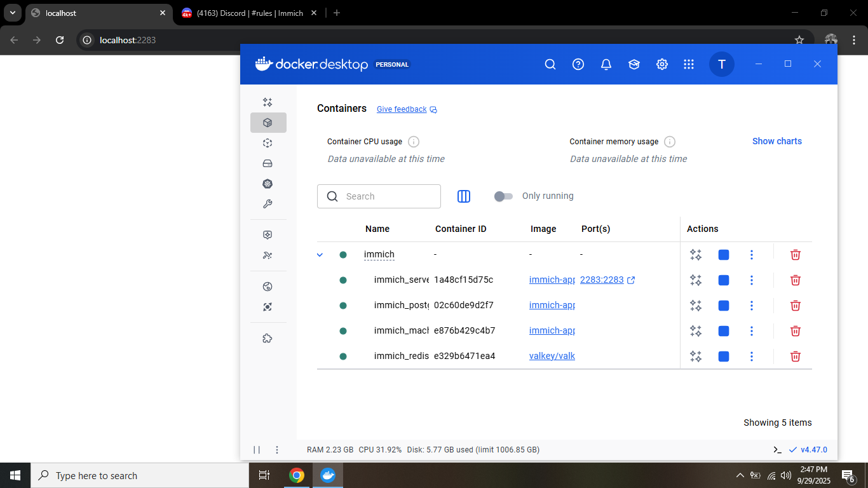Open a new Chrome tab with plus button
The height and width of the screenshot is (488, 868).
[337, 13]
